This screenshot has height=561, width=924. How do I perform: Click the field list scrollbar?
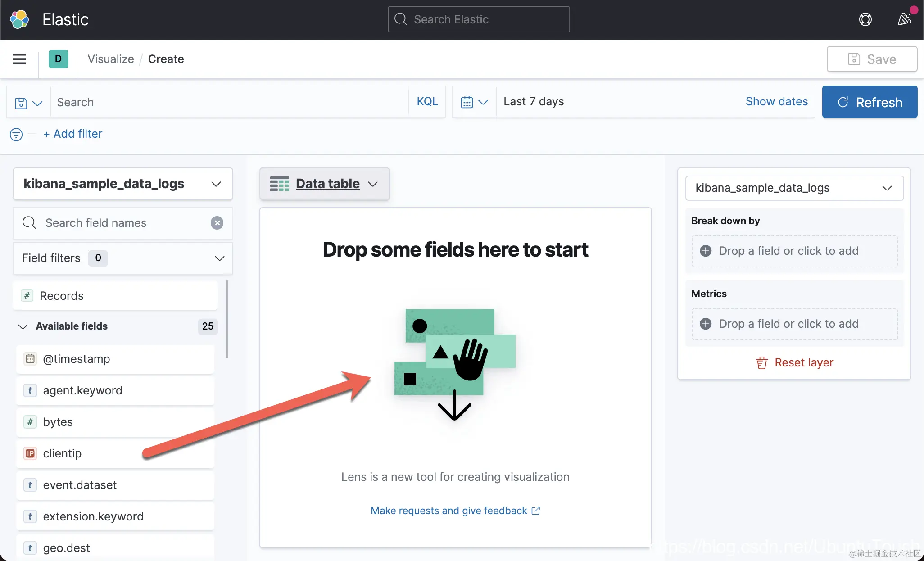pos(226,320)
